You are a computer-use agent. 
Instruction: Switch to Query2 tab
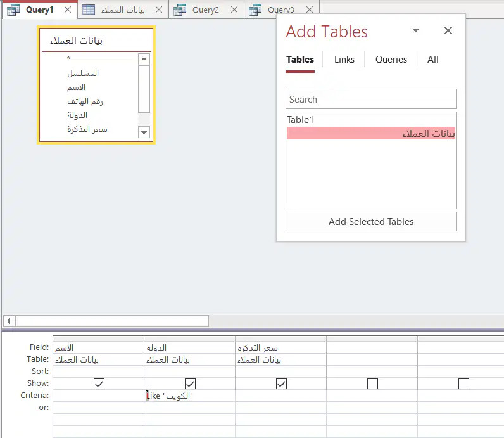point(206,10)
